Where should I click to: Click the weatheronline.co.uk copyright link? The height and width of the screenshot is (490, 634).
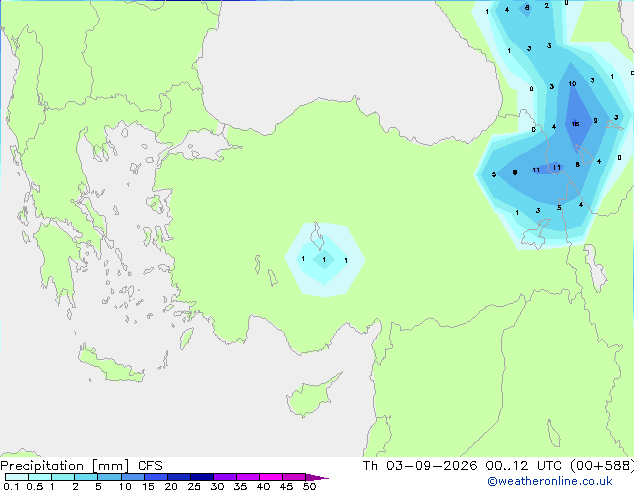[550, 481]
